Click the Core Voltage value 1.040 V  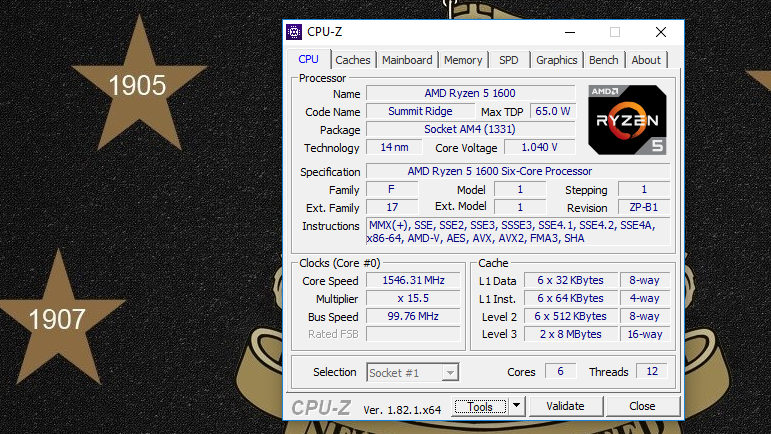click(x=539, y=147)
